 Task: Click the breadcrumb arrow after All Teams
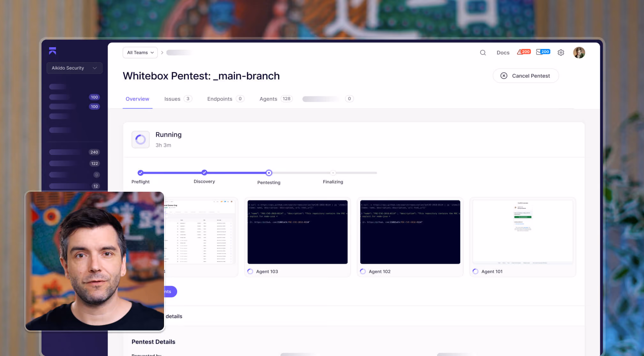point(162,53)
